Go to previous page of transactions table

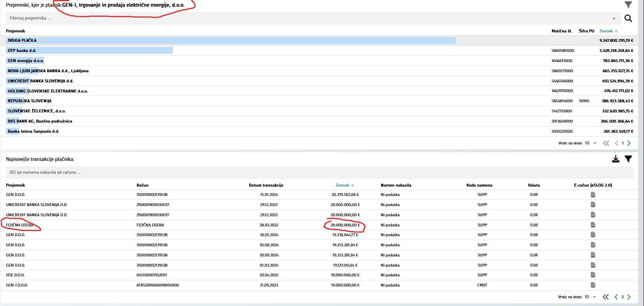point(616,297)
